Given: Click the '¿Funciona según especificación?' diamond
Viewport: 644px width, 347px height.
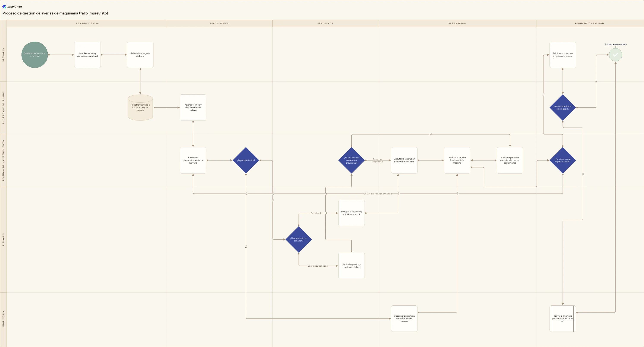Looking at the screenshot, I should click(562, 160).
